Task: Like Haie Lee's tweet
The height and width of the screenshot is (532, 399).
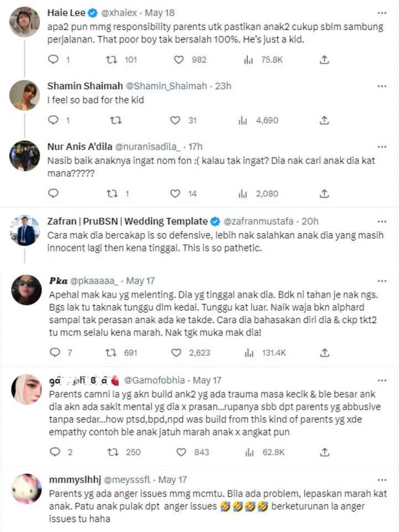Action: [179, 60]
